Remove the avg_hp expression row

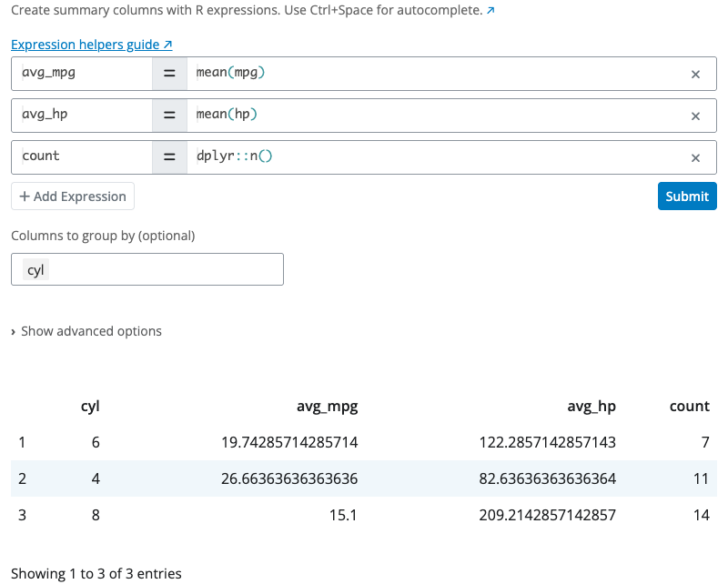(695, 116)
